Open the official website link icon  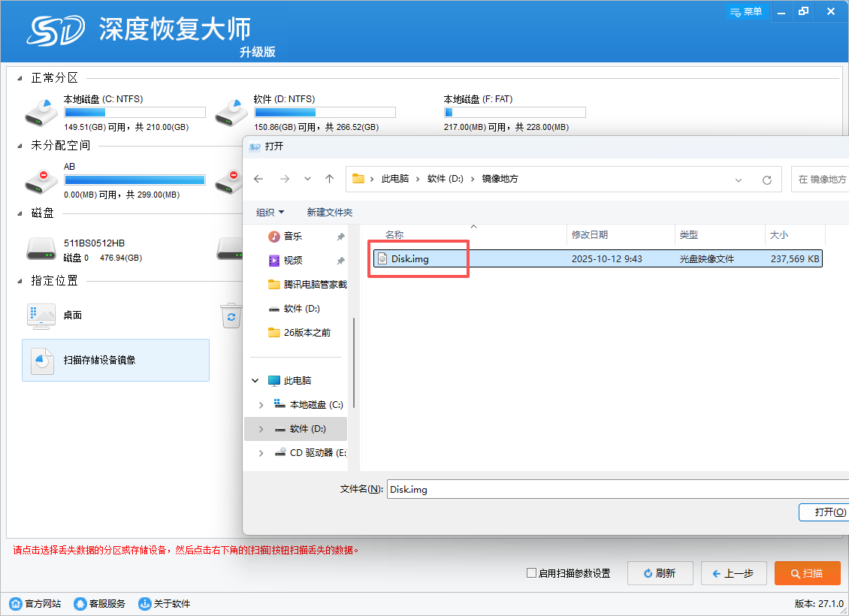click(x=16, y=604)
